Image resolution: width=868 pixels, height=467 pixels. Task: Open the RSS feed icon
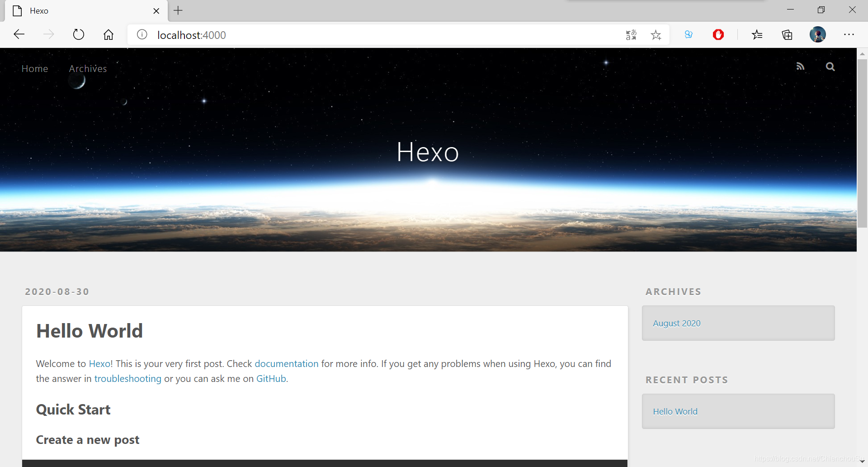[x=800, y=67]
